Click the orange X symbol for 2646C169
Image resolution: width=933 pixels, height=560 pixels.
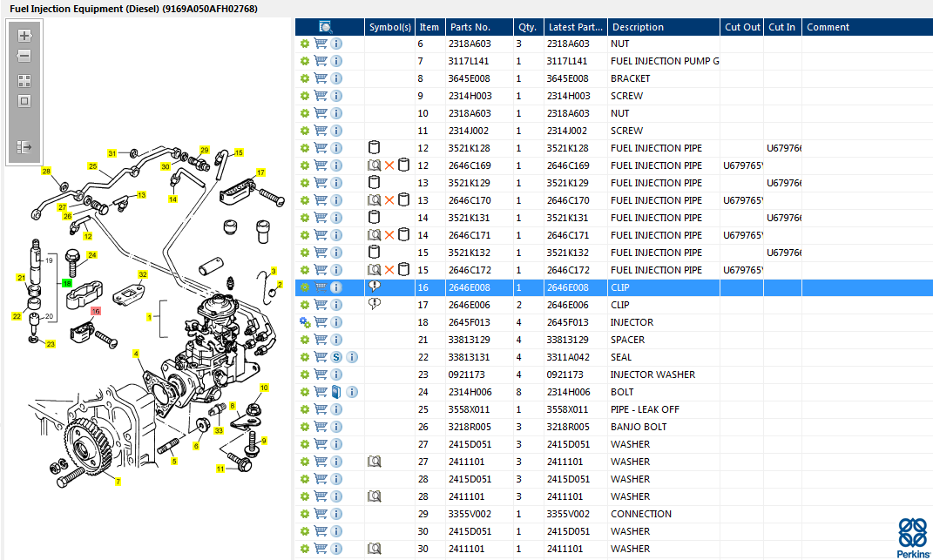pos(389,165)
